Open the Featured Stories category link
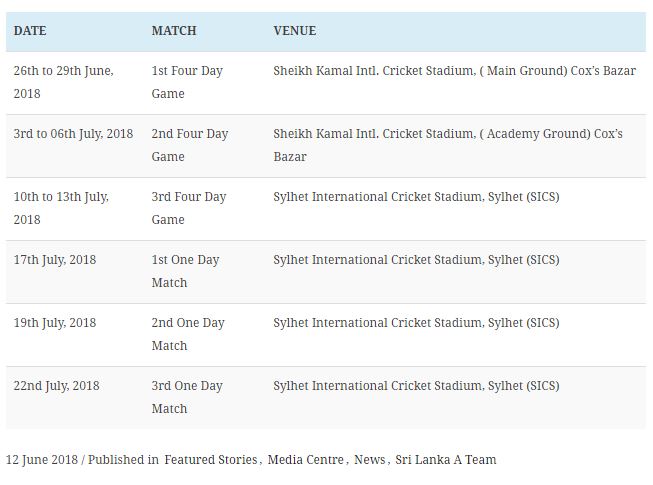This screenshot has height=485, width=653. click(211, 460)
